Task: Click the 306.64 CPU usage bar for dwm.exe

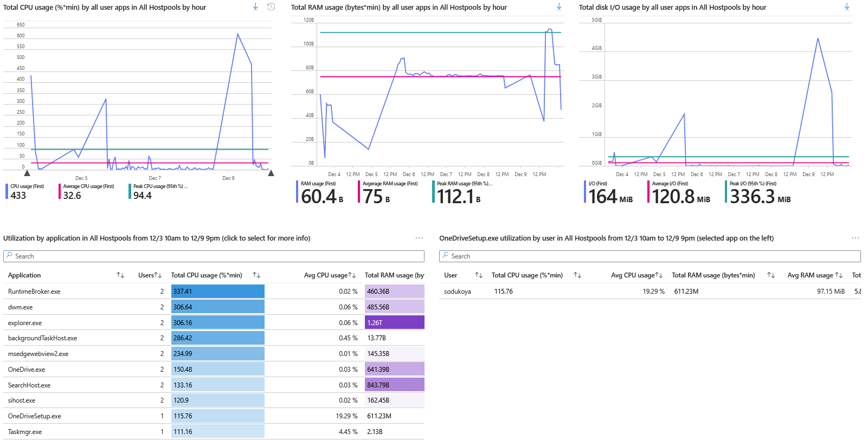Action: (218, 307)
